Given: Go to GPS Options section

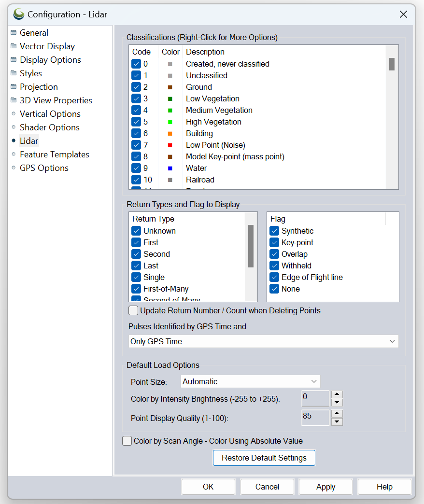Looking at the screenshot, I should 44,168.
